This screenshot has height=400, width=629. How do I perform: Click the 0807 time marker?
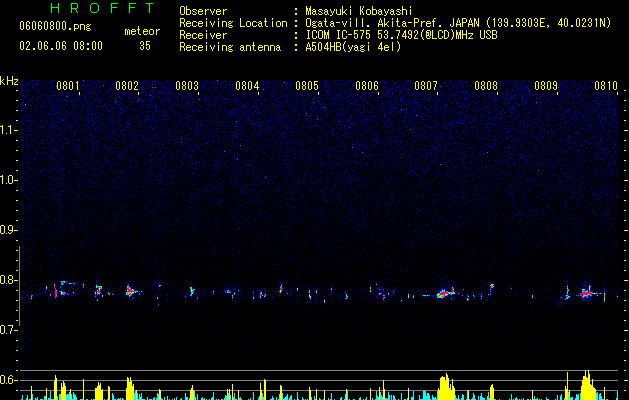[x=426, y=86]
